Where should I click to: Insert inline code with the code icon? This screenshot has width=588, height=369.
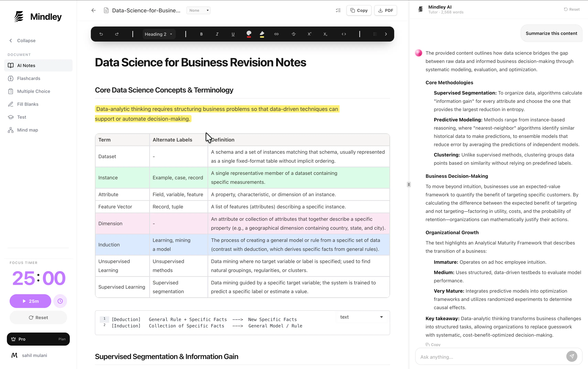[x=344, y=34]
